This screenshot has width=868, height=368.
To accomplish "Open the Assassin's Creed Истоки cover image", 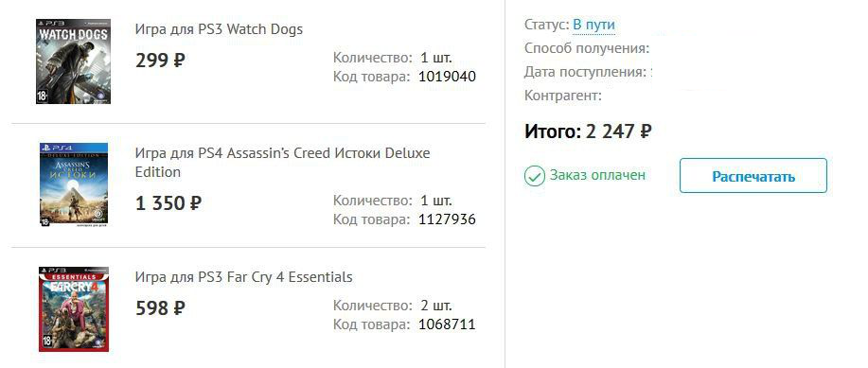I will [x=74, y=184].
